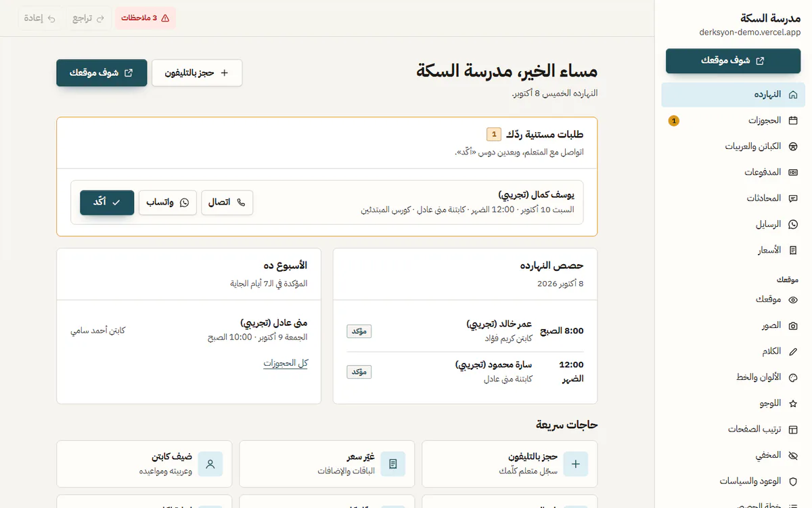Open ترتيب الصفحات in sidebar

click(733, 429)
